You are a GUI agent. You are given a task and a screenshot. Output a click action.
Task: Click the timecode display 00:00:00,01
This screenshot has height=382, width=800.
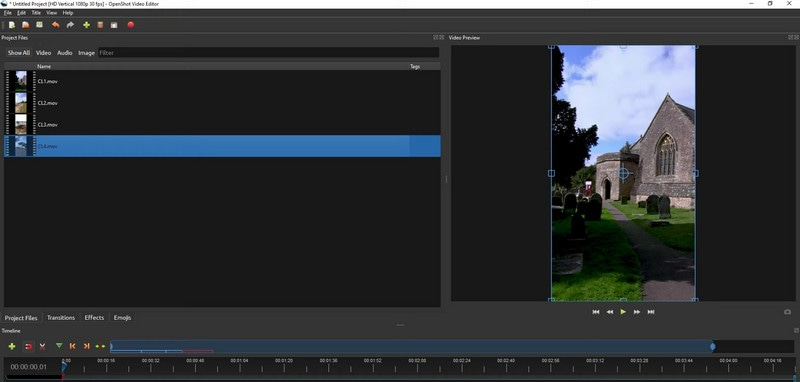(29, 367)
